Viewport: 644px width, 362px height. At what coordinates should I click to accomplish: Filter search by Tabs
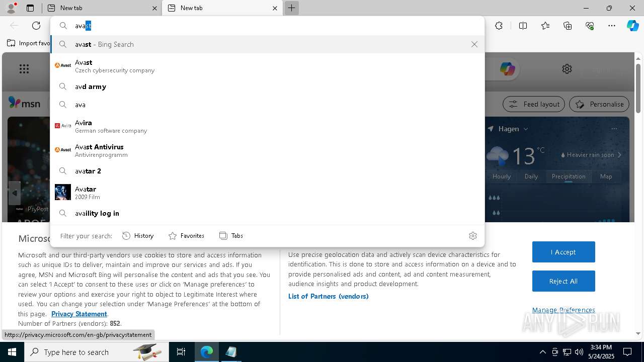pyautogui.click(x=231, y=235)
